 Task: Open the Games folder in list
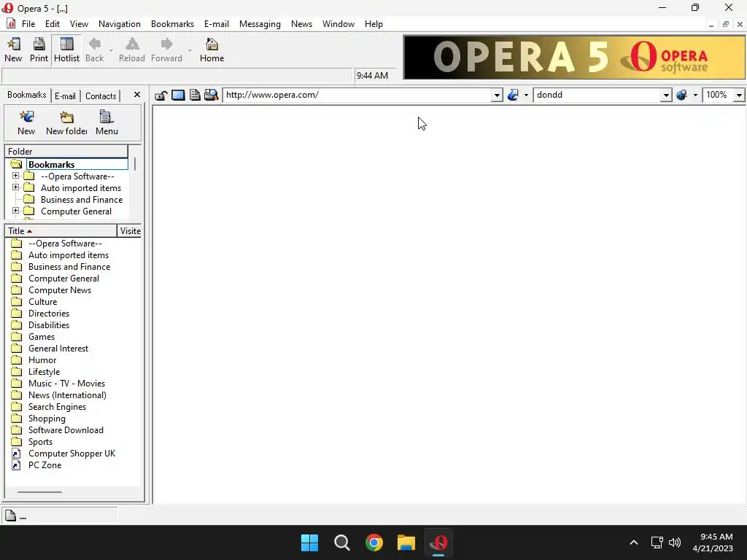tap(42, 337)
